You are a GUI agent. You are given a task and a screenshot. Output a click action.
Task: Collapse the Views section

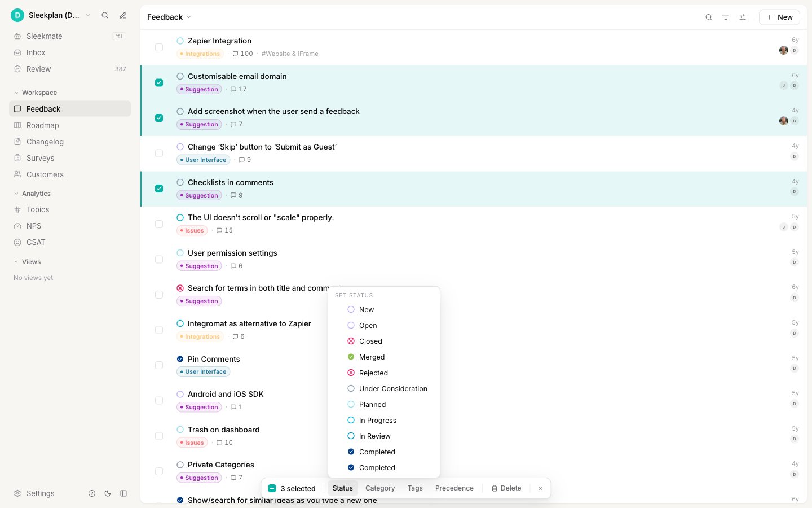coord(28,262)
